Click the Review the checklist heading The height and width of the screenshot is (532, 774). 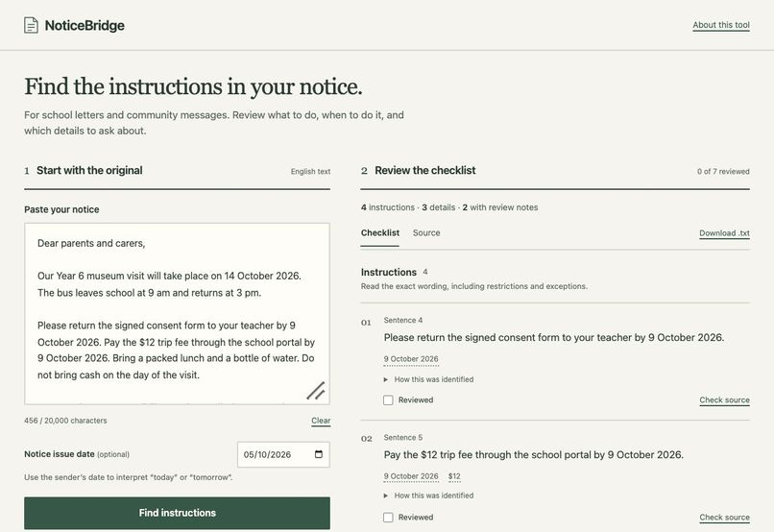point(425,170)
